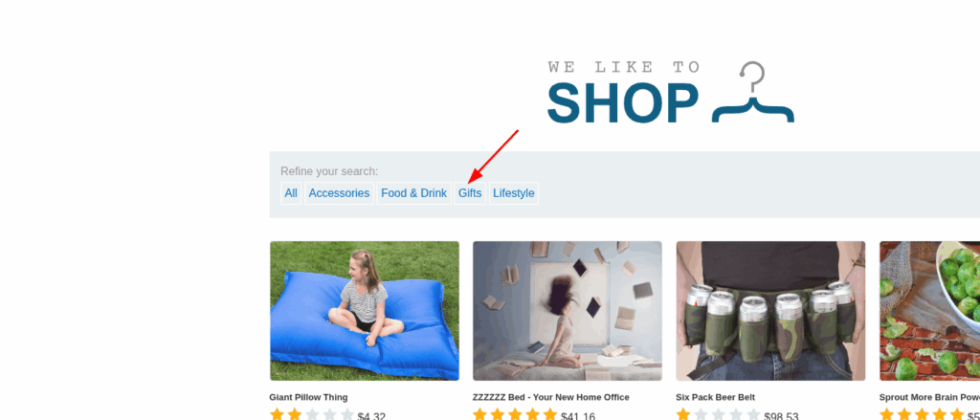The image size is (980, 420).
Task: Click the single filled star under Six Pack Beer Belt
Action: (683, 415)
